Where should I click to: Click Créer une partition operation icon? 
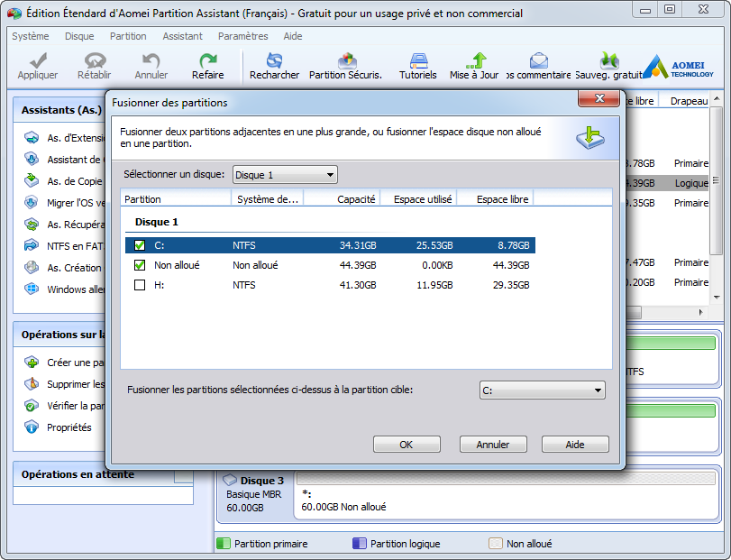tap(32, 363)
